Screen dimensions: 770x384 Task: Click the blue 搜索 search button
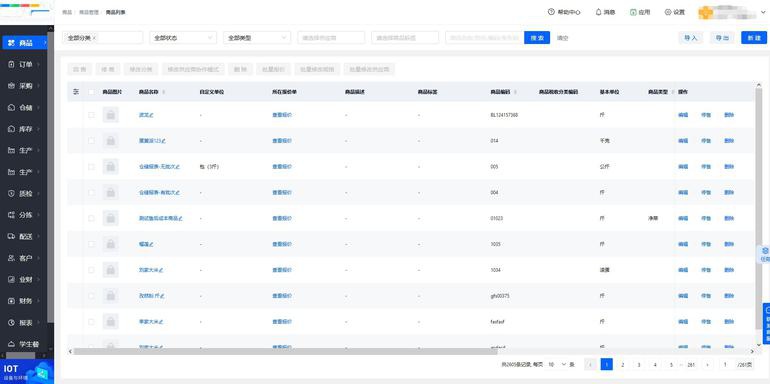click(x=537, y=38)
